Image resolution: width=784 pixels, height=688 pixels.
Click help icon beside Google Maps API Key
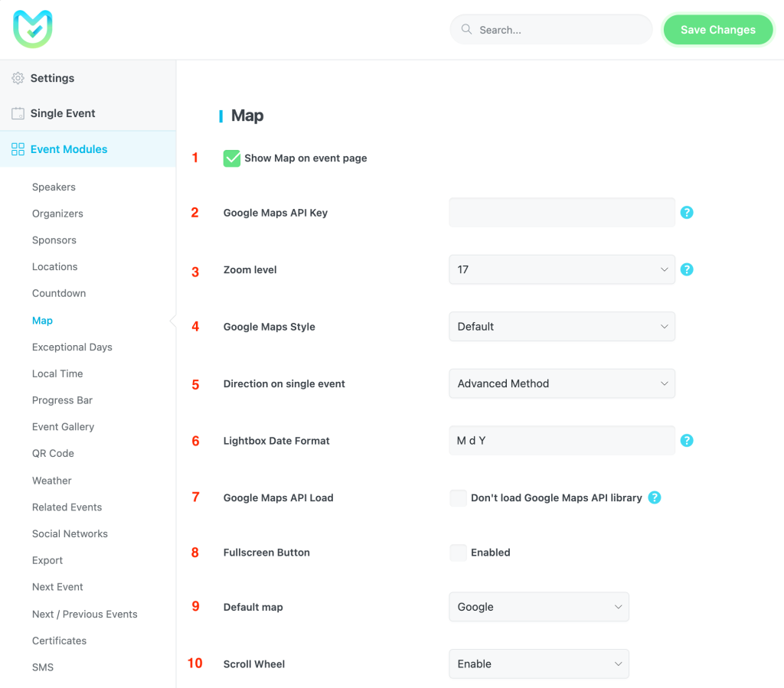pyautogui.click(x=687, y=213)
